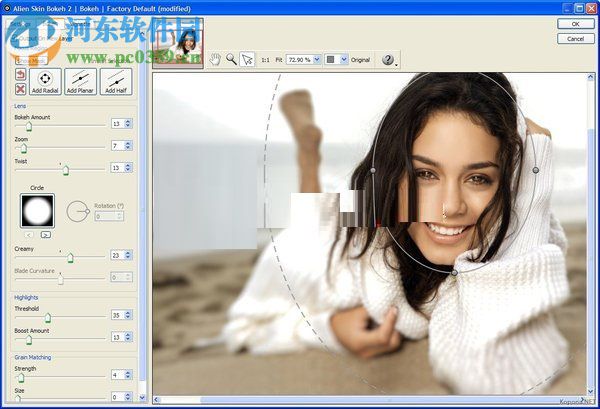Click Fit to fit preview
600x409 pixels.
[x=279, y=60]
